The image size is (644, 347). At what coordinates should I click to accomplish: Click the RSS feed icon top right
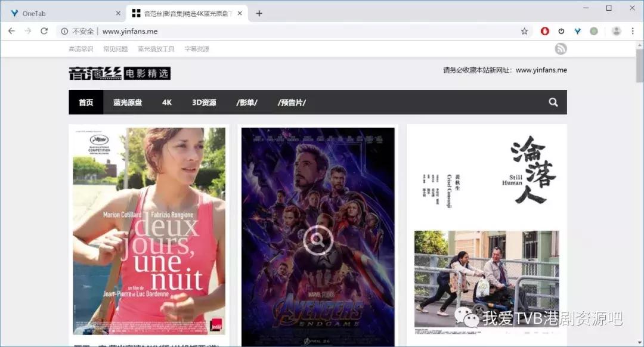click(560, 48)
